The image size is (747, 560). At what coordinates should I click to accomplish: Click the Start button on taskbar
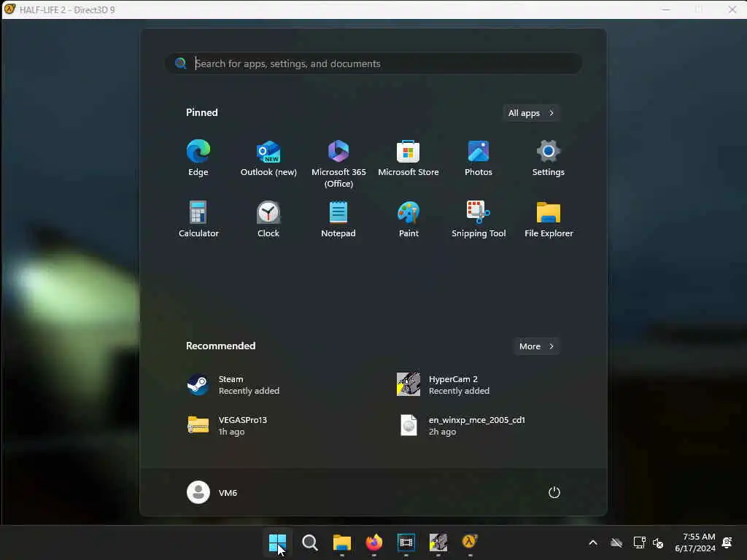(277, 542)
